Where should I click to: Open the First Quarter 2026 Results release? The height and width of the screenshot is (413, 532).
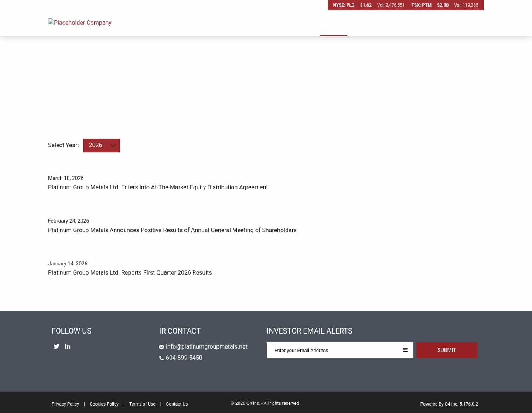point(130,272)
